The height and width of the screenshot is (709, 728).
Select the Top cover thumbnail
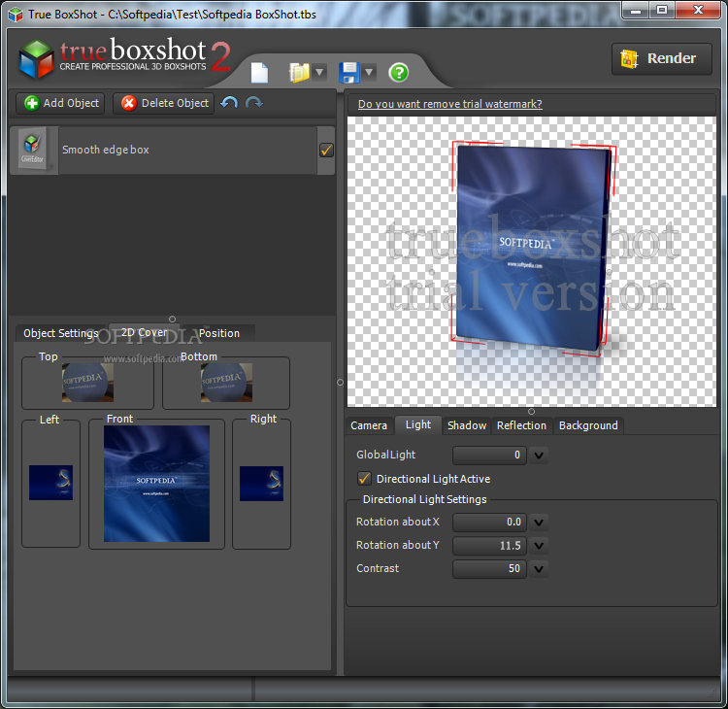coord(87,383)
